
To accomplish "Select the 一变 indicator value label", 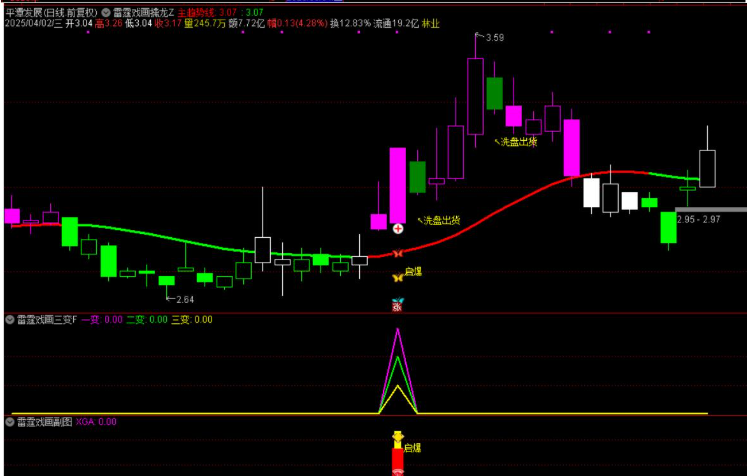I will [90, 320].
